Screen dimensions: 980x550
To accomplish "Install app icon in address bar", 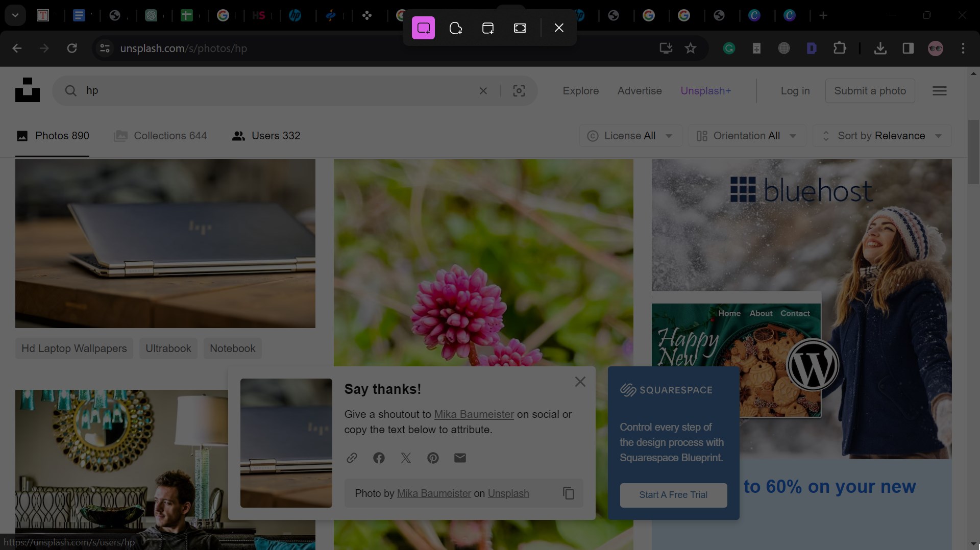I will [x=666, y=48].
